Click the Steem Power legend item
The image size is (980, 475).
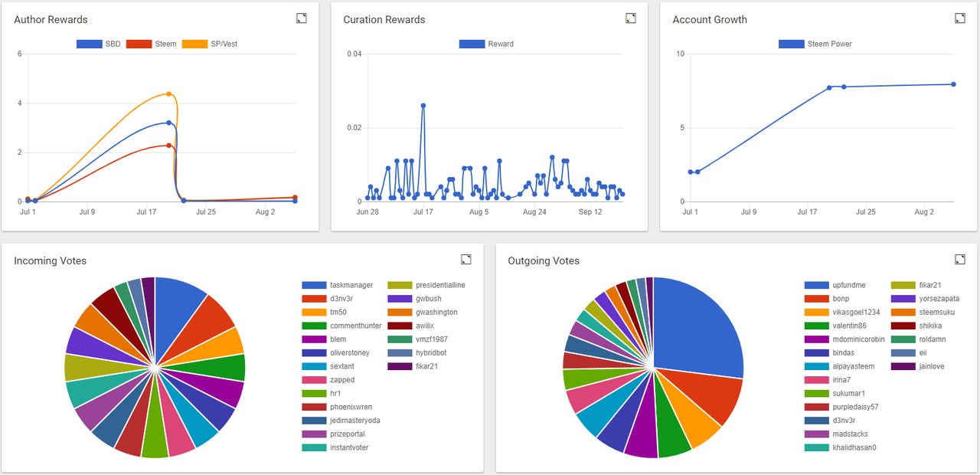(815, 44)
